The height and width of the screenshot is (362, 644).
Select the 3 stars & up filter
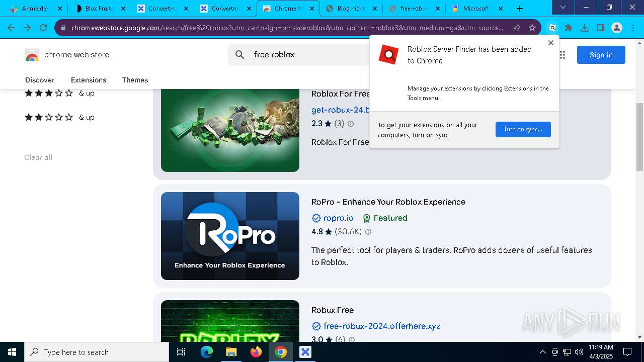[59, 93]
